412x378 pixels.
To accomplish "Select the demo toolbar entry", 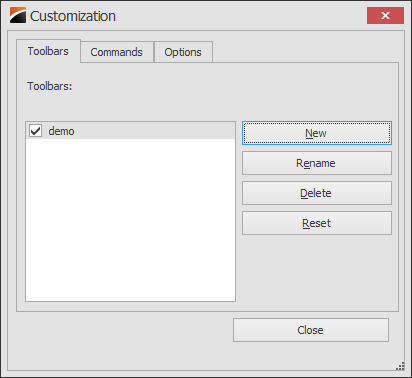I will 130,131.
